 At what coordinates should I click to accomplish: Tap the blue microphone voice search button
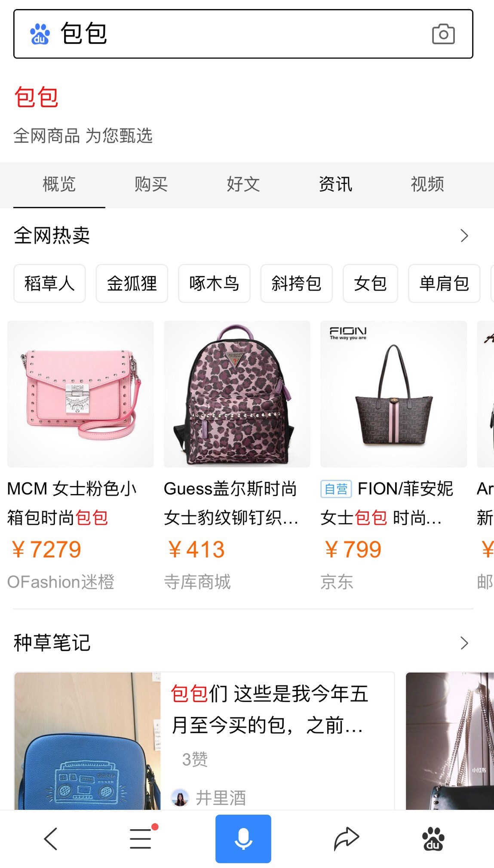point(243,839)
